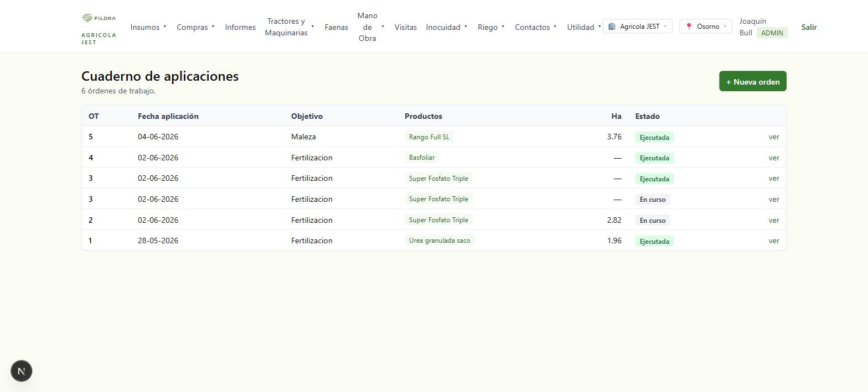Open the Tractores y Maquinarias dropdown
The image size is (868, 392).
point(290,27)
